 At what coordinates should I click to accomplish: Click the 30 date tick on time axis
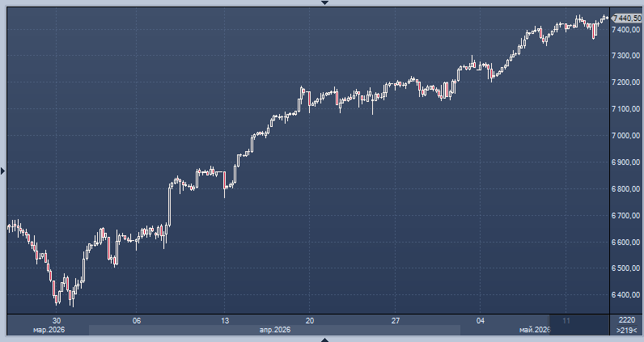(57, 321)
